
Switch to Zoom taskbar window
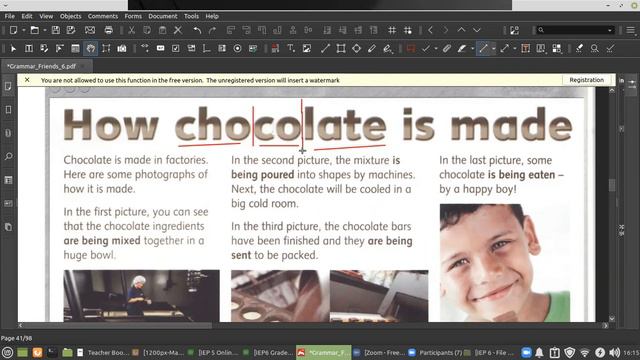380,353
